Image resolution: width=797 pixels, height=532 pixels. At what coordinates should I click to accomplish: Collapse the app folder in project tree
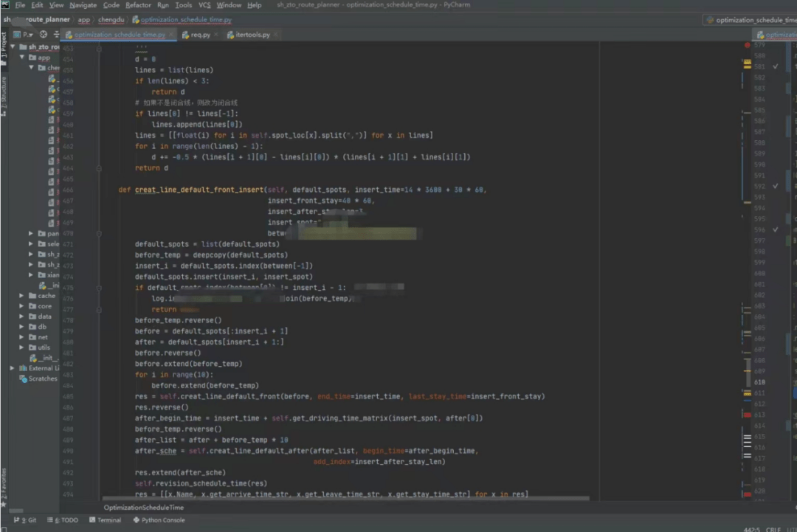22,58
